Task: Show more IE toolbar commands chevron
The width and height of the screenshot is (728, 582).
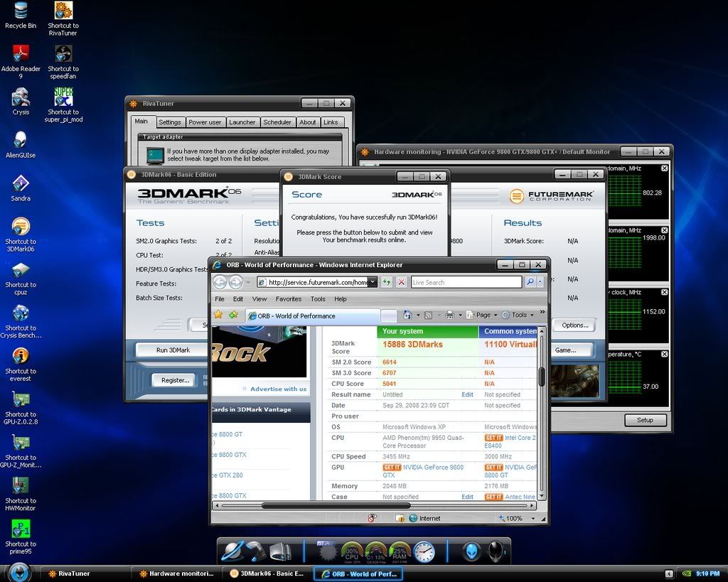Action: 542,312
